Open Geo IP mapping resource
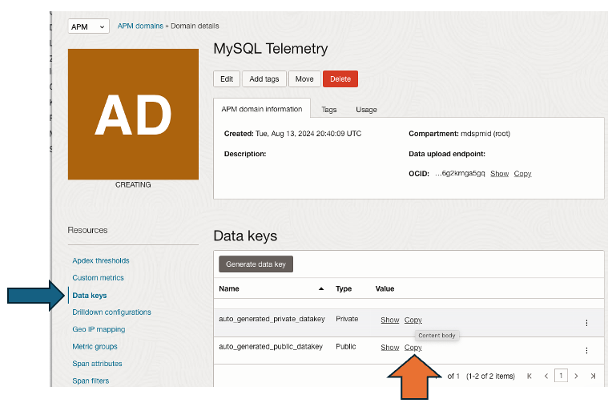The height and width of the screenshot is (416, 612). [99, 329]
